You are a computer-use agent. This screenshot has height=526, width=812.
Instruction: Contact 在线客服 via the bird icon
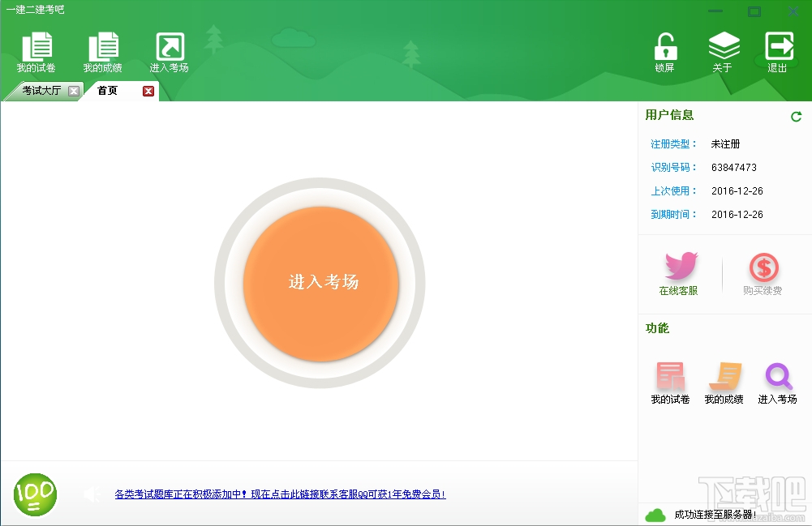pyautogui.click(x=679, y=274)
